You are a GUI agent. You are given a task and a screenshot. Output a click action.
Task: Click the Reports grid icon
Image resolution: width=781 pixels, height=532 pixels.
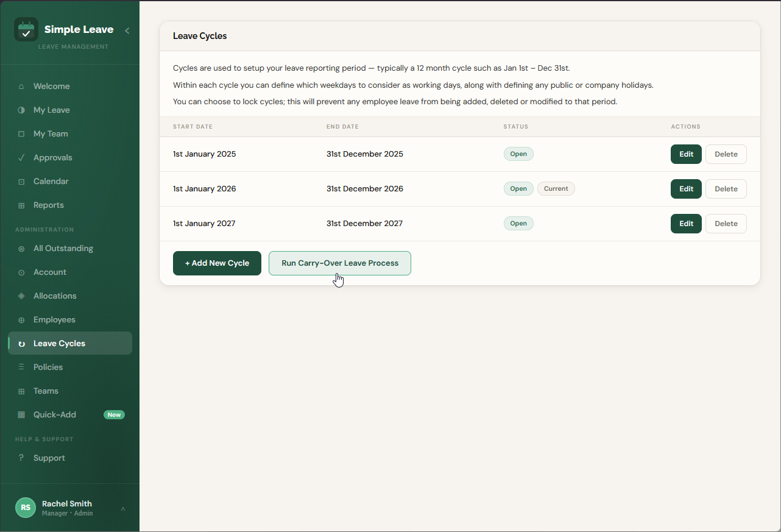(x=21, y=205)
